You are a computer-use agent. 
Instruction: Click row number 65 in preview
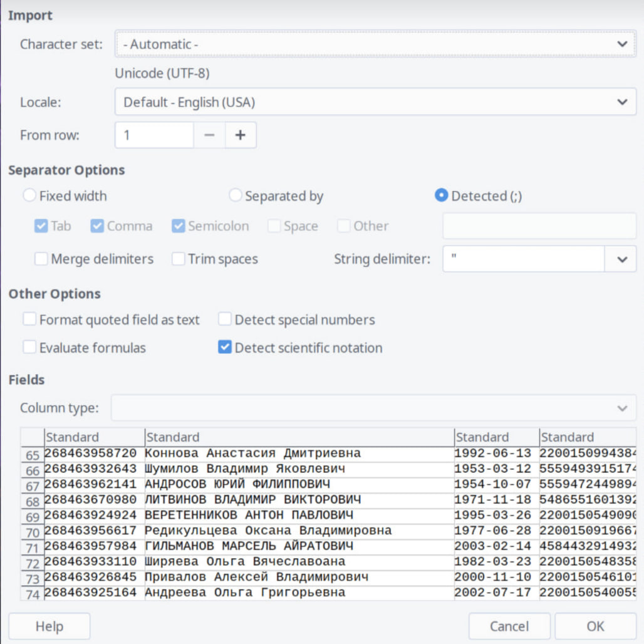(33, 455)
